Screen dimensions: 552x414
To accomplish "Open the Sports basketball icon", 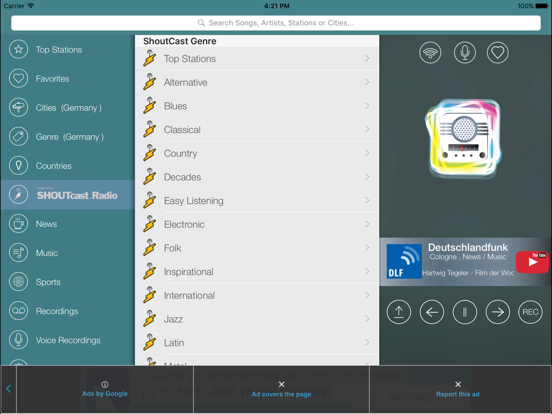I will [x=18, y=282].
